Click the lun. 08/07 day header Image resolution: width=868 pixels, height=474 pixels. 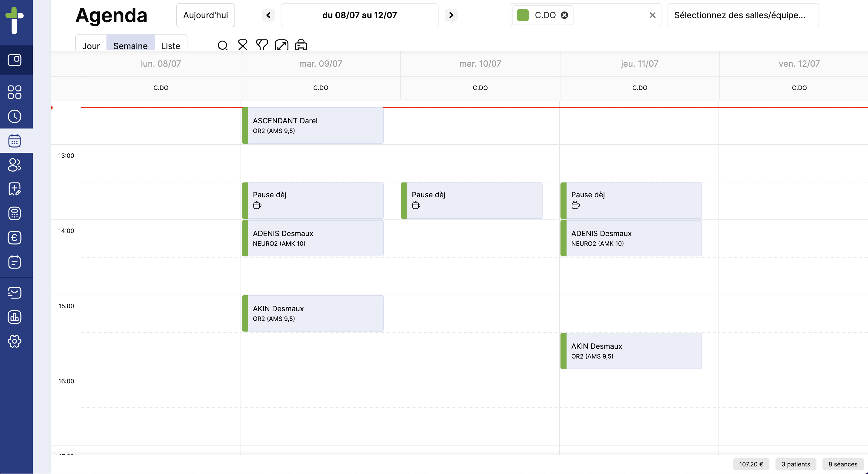coord(161,64)
